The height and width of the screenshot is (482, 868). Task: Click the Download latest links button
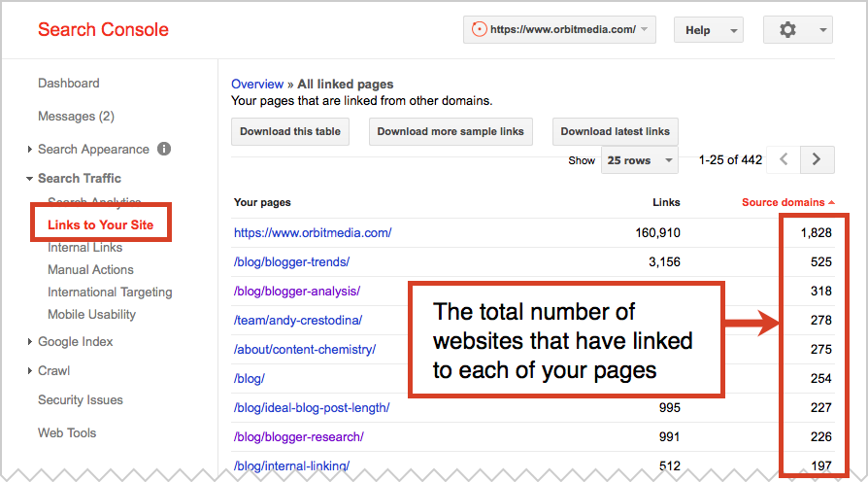pyautogui.click(x=615, y=131)
